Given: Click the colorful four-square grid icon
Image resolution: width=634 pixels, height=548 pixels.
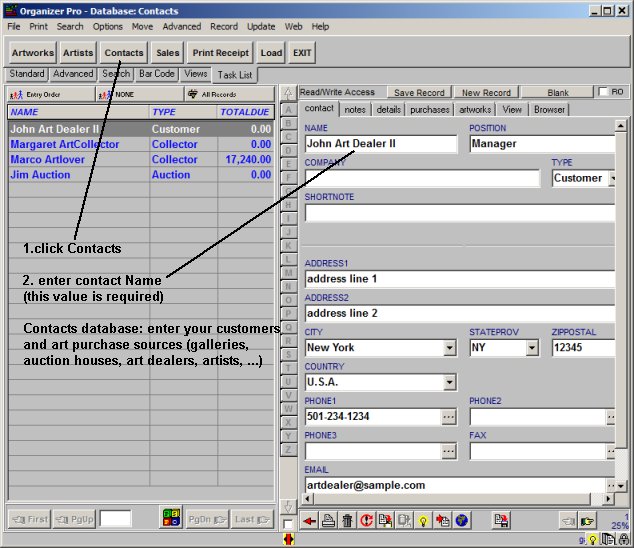Looking at the screenshot, I should 171,517.
